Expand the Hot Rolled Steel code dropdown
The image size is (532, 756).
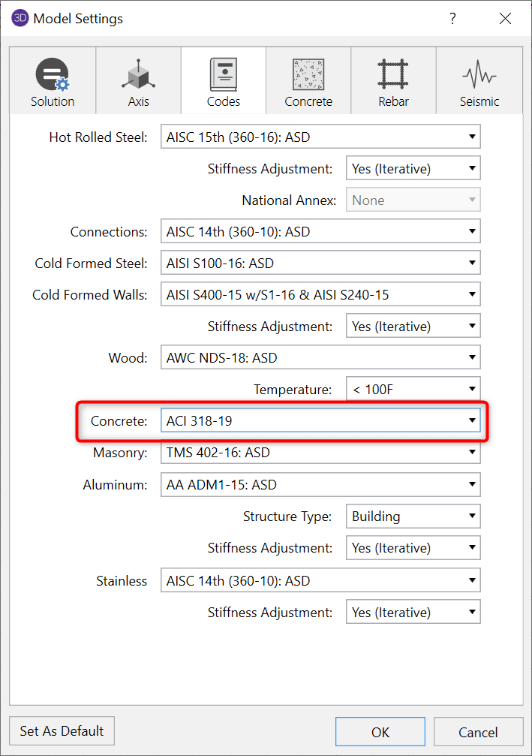click(x=320, y=137)
